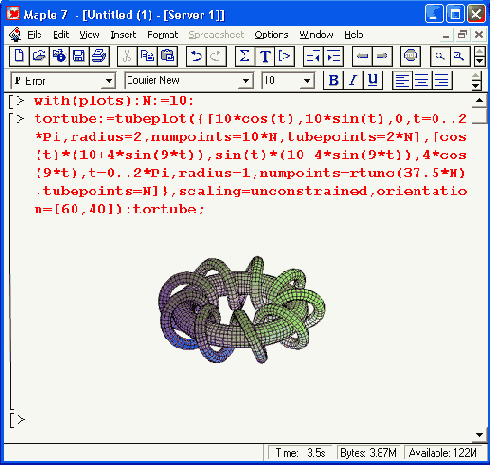Click the New worksheet icon
The height and width of the screenshot is (465, 490).
pos(19,56)
